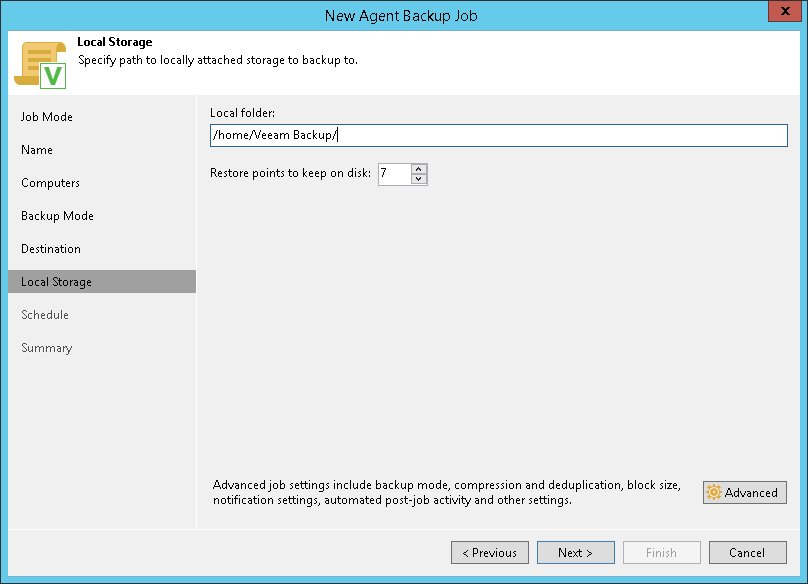This screenshot has height=584, width=808.
Task: Cancel the backup job wizard
Action: 747,553
